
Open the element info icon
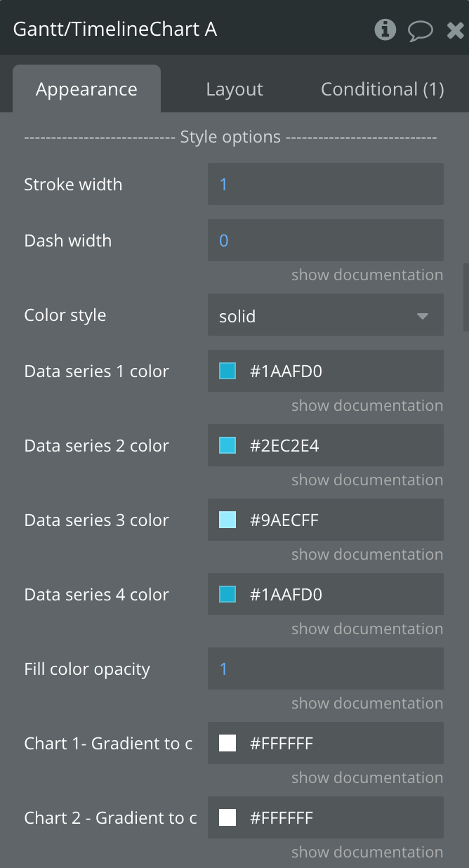(x=385, y=29)
